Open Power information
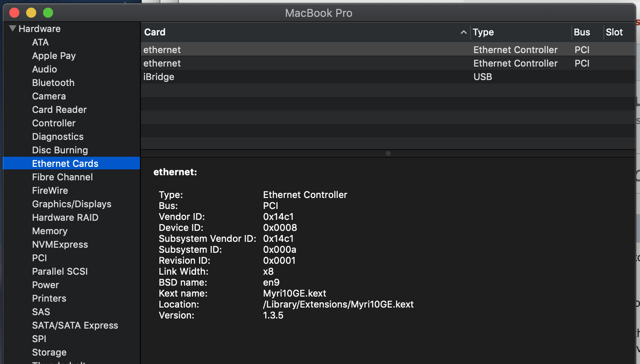This screenshot has width=640, height=364. (46, 285)
